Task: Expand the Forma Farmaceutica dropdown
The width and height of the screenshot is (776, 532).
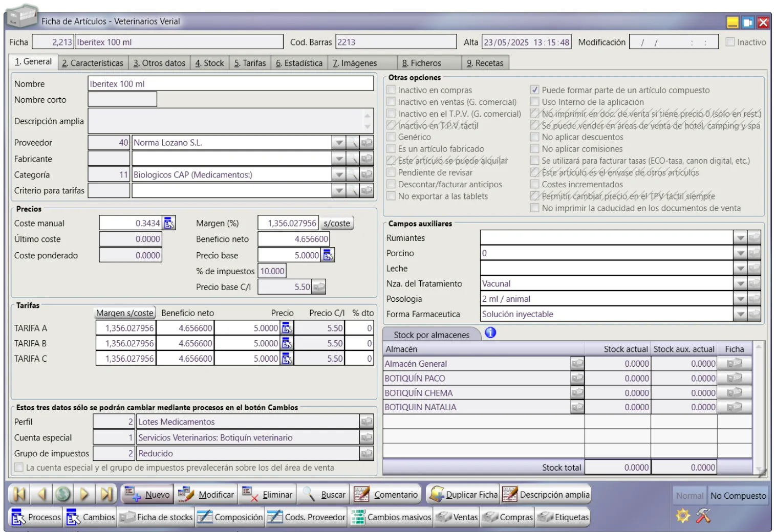Action: (x=740, y=314)
